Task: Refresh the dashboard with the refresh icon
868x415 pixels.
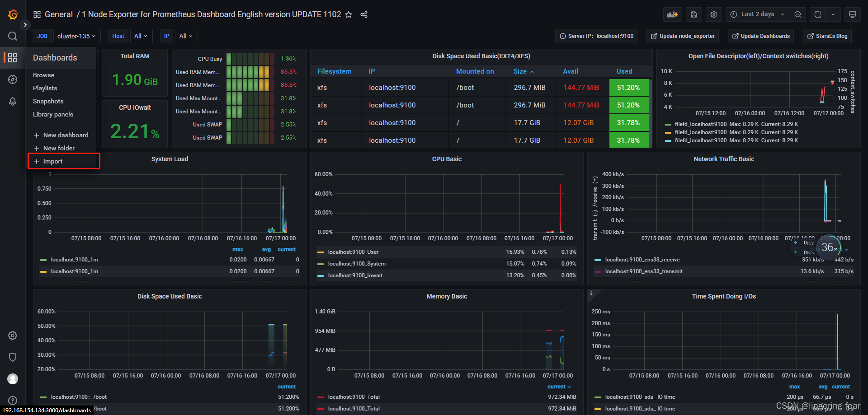Action: click(x=817, y=14)
